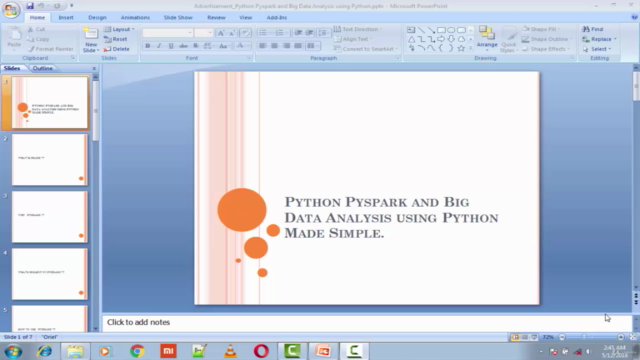Screen dimensions: 640x360
Task: Select the diagonal line shape in gallery
Action: [421, 30]
